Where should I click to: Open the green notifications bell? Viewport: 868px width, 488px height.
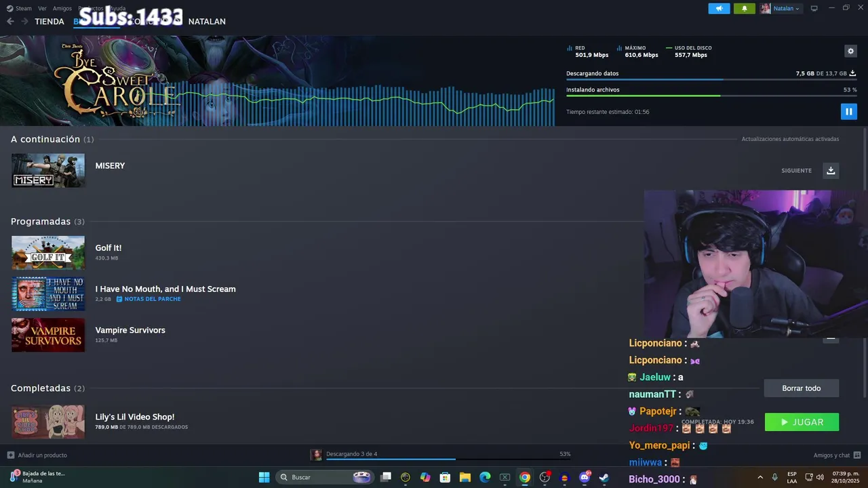[x=744, y=8]
